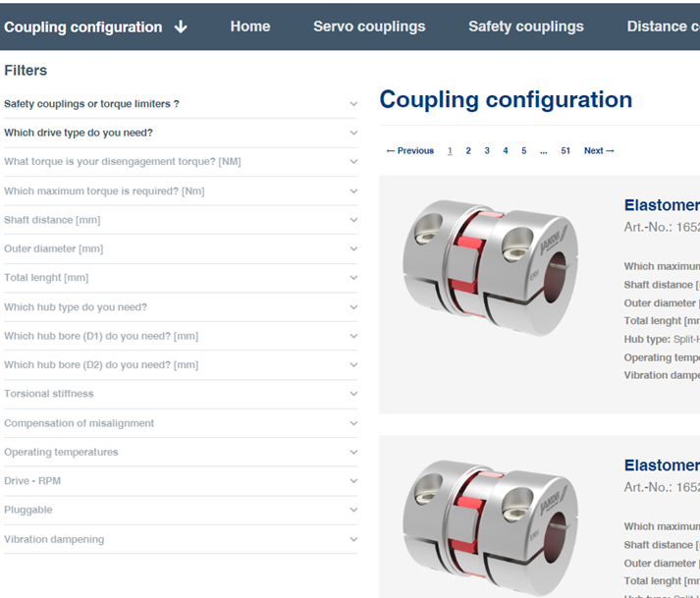
Task: Expand the Drive - RPM filter
Action: (353, 481)
